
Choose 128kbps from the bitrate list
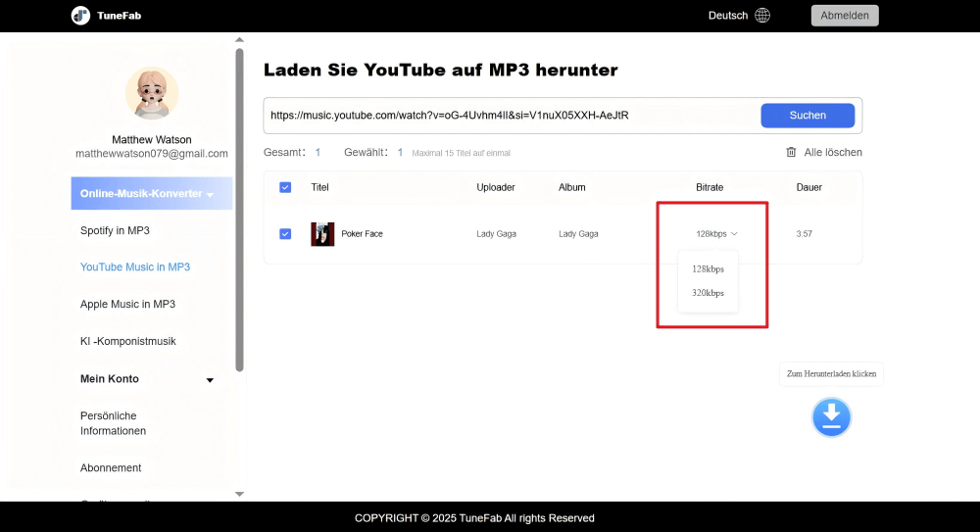708,268
